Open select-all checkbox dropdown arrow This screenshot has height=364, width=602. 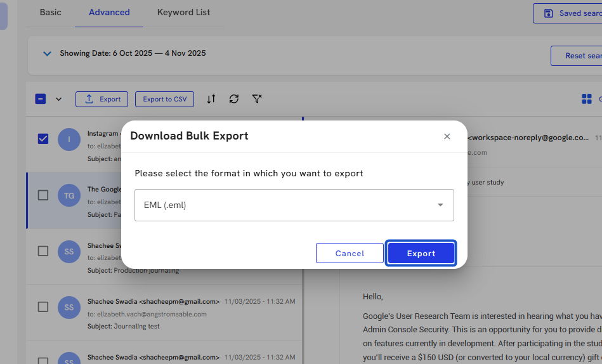click(59, 99)
